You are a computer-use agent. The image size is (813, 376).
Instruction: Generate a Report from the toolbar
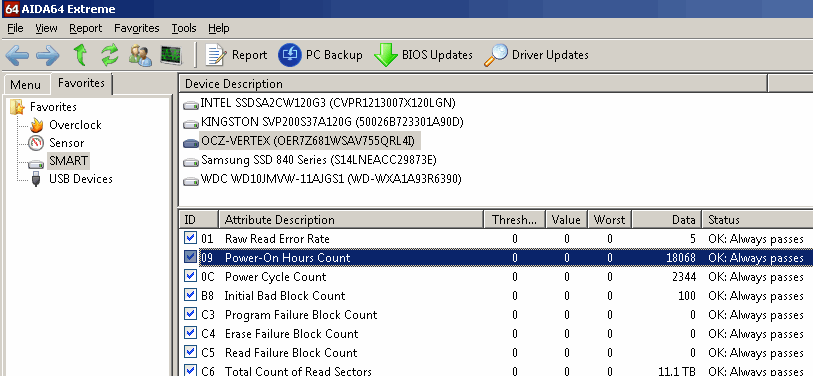(236, 55)
